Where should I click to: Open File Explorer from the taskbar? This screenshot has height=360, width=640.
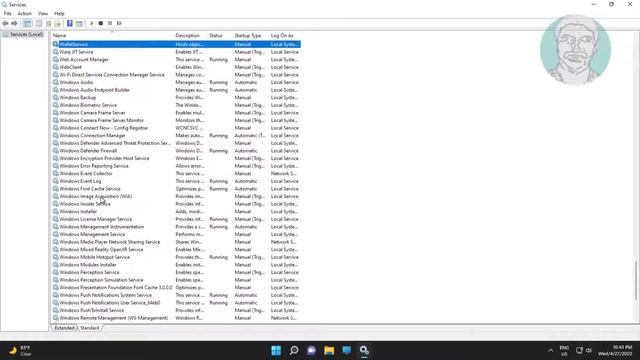pyautogui.click(x=329, y=350)
